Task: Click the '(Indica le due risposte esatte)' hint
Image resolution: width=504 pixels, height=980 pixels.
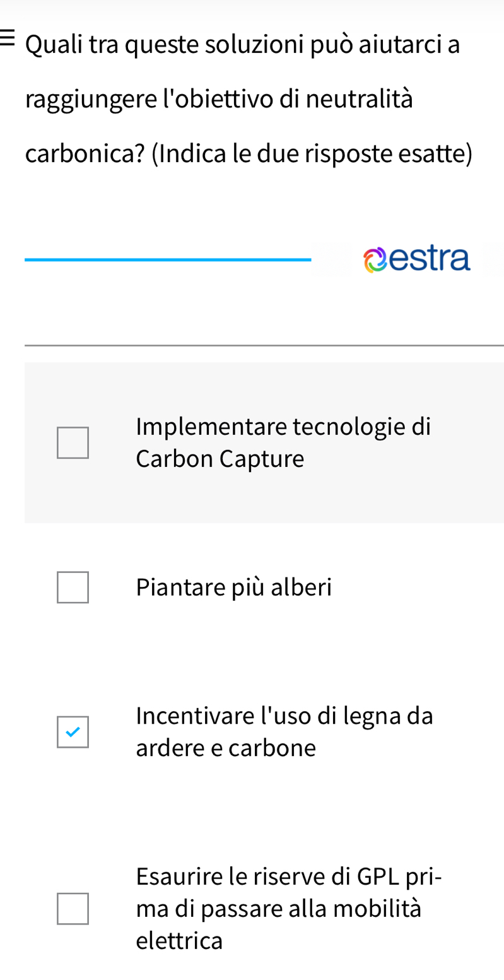Action: pyautogui.click(x=312, y=154)
